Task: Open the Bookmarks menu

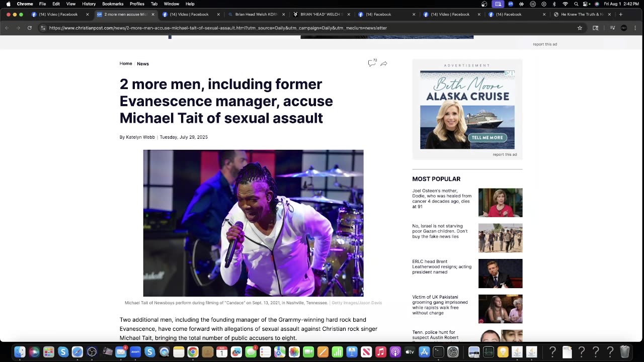Action: pyautogui.click(x=113, y=4)
